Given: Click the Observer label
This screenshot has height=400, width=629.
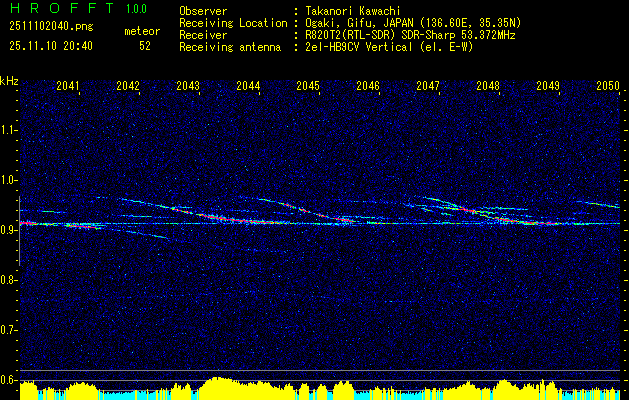Looking at the screenshot, I should pos(203,11).
